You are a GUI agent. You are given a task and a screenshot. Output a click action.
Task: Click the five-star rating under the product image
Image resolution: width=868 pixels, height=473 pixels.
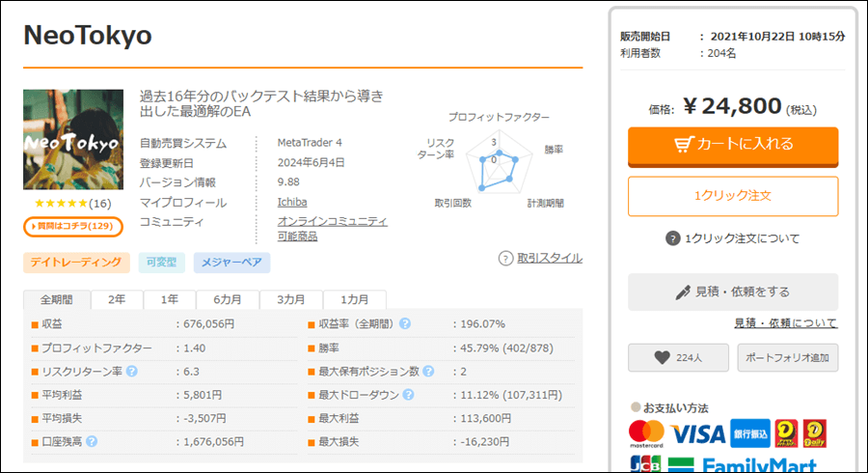(x=61, y=204)
